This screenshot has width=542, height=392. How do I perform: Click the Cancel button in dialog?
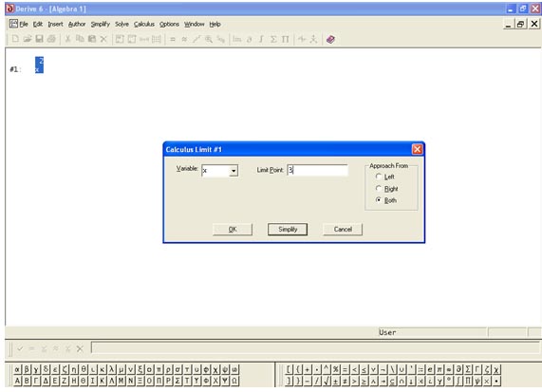pos(343,229)
